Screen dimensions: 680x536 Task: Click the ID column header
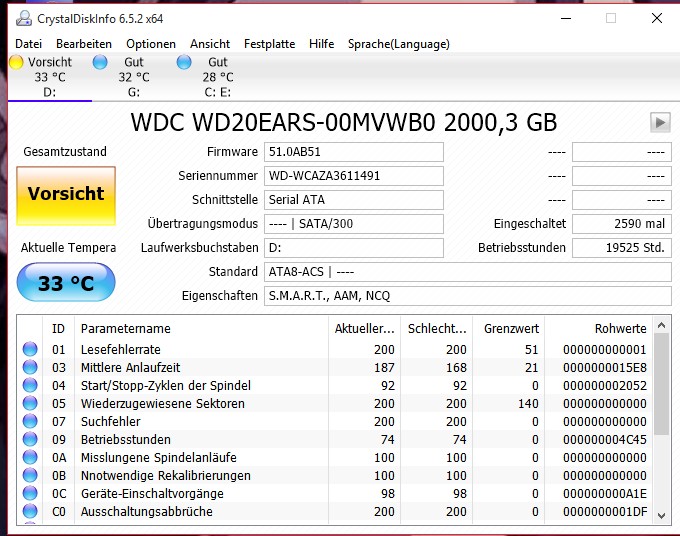pyautogui.click(x=59, y=328)
